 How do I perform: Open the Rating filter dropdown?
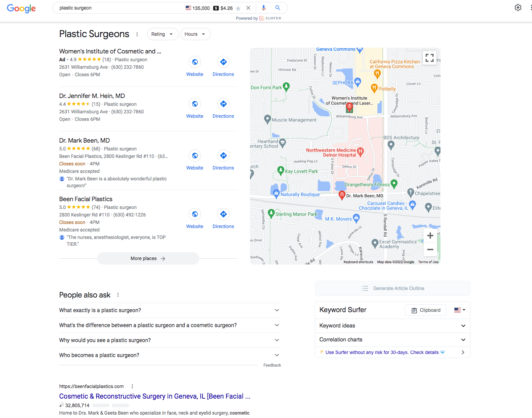(x=163, y=34)
